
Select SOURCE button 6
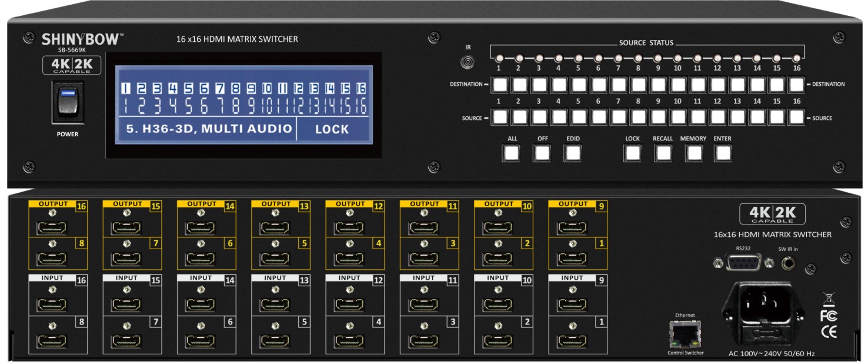(598, 118)
